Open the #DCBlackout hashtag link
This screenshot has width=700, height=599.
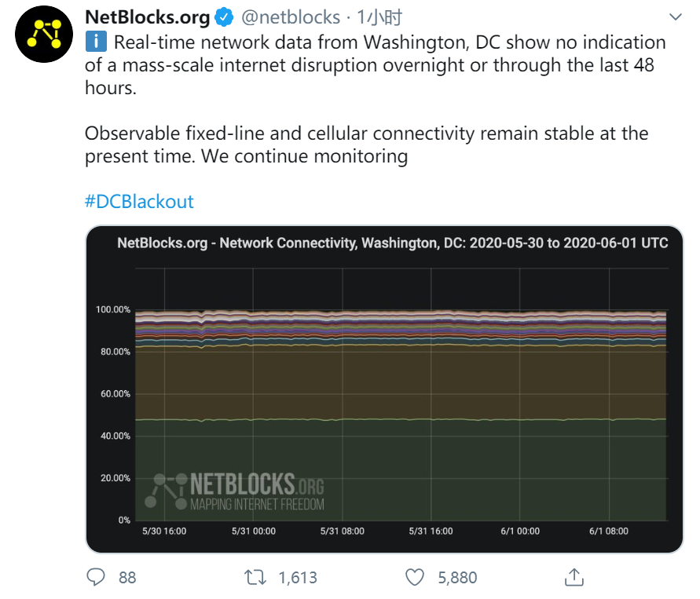point(139,201)
